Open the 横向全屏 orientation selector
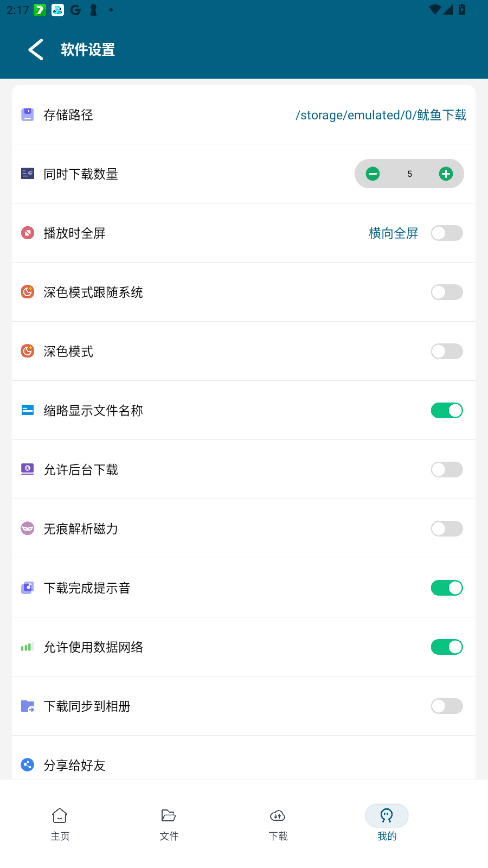 pos(393,233)
